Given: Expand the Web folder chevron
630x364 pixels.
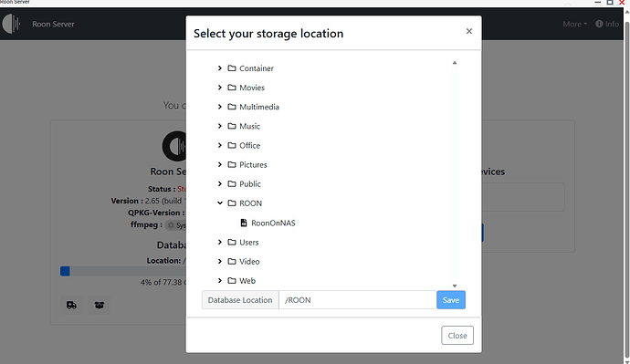Looking at the screenshot, I should 220,280.
